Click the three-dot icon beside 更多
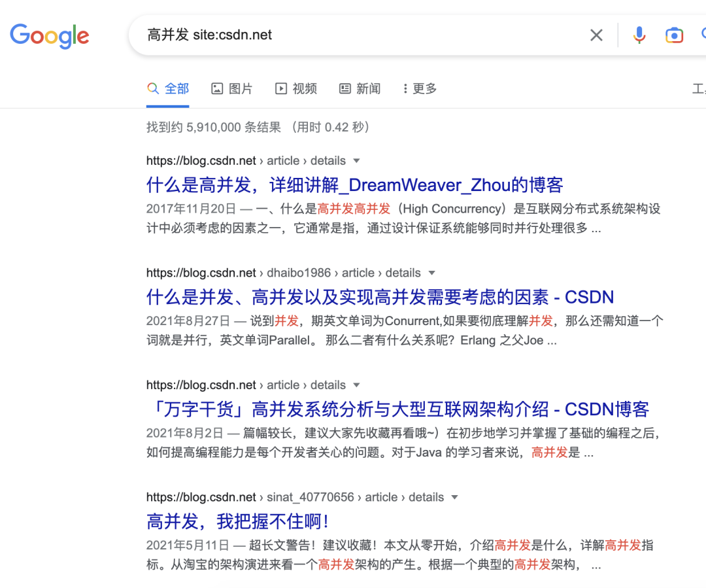Screen dimensions: 706x588 (405, 88)
